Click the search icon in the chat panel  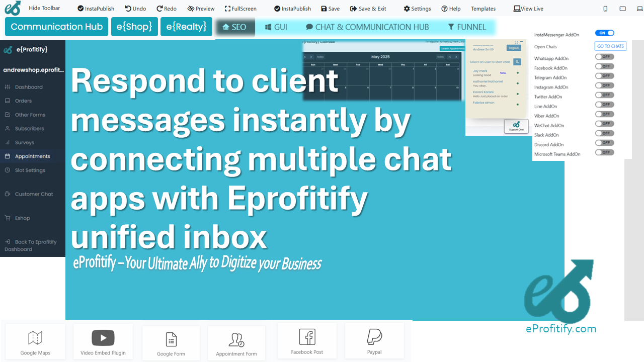517,62
